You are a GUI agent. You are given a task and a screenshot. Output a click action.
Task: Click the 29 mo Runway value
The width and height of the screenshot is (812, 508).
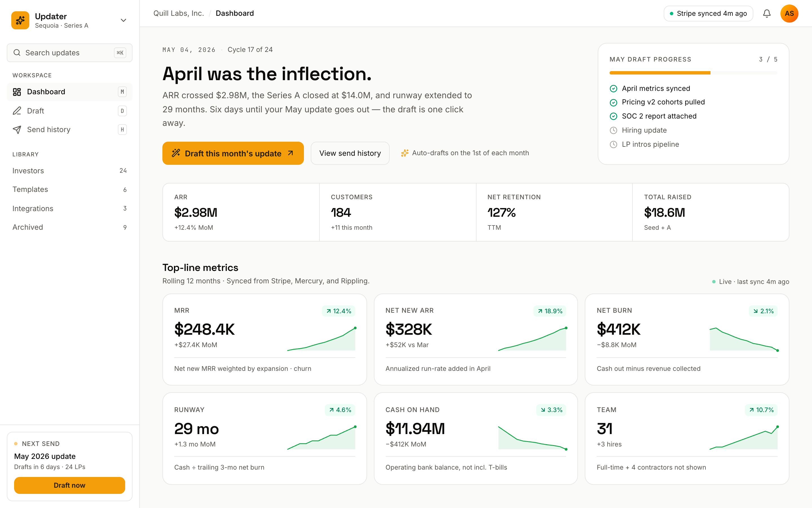197,429
